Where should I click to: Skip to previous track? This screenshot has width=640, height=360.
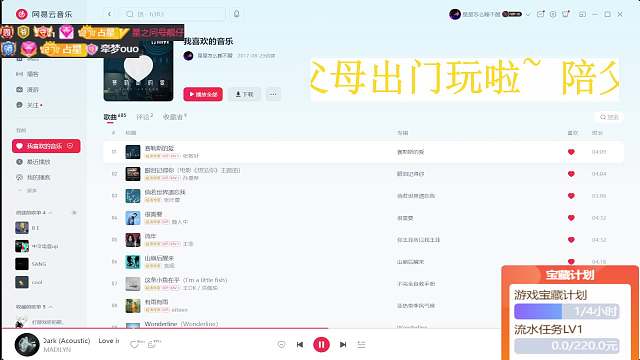(300, 345)
